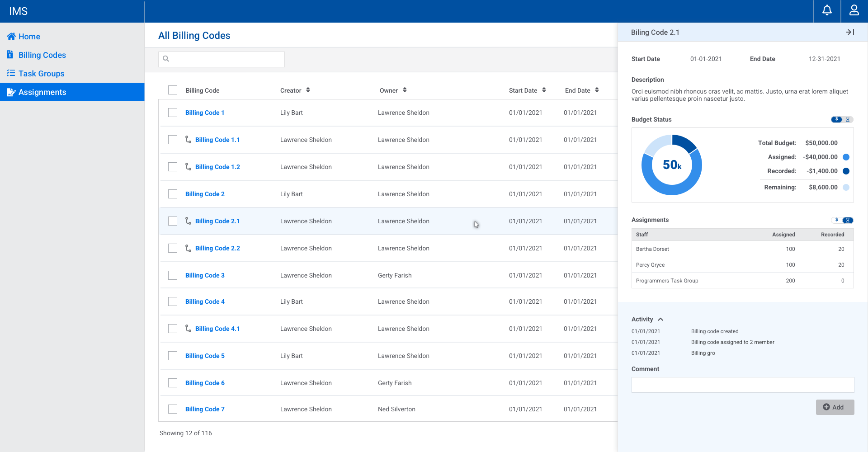This screenshot has width=868, height=452.
Task: Collapse the Billing Code 2.1 side panel
Action: (850, 32)
